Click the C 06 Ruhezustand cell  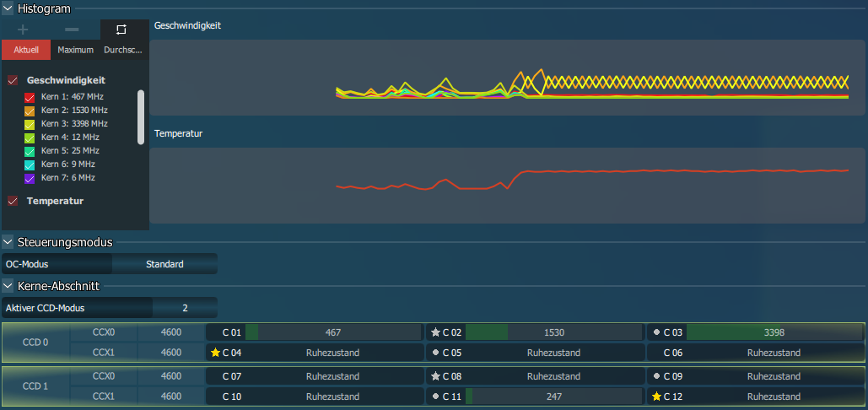click(756, 353)
